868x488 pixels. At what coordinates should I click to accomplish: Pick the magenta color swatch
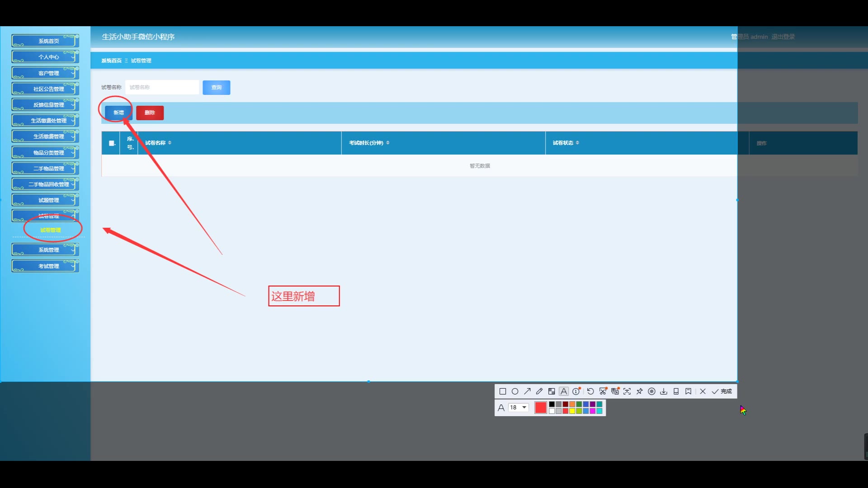(592, 411)
